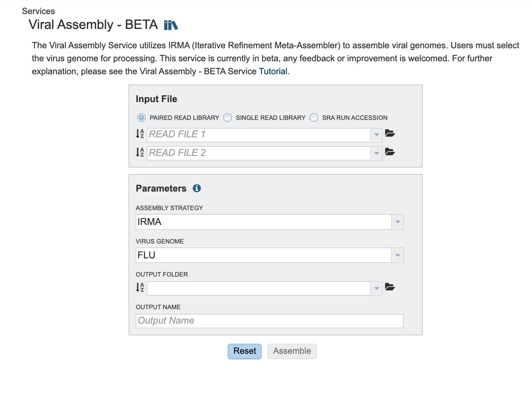
Task: Browse folder for Read File 2
Action: (390, 152)
